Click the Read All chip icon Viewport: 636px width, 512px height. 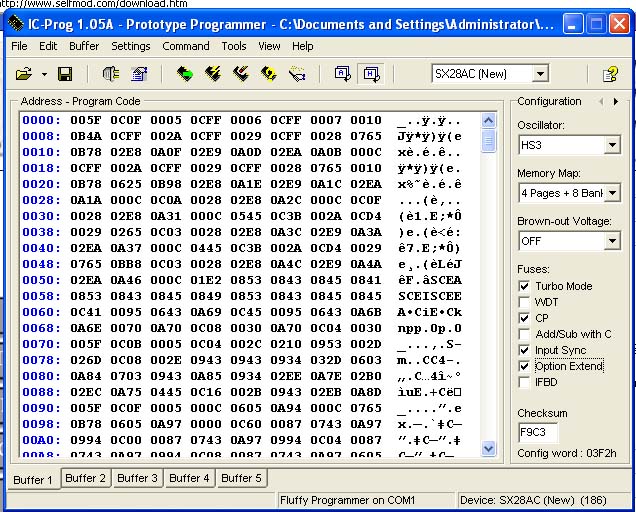tap(185, 74)
